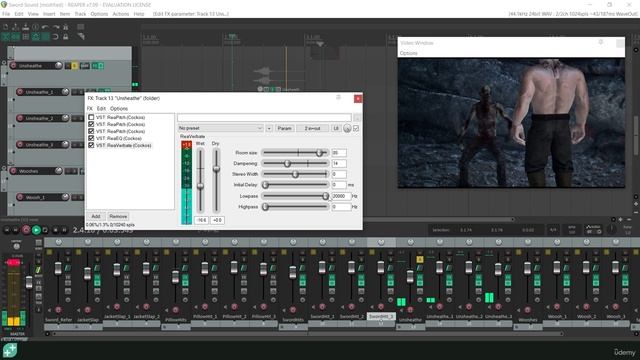Toggle auto-crossfade icon in toolbar
640x360 pixels.
click(6, 37)
